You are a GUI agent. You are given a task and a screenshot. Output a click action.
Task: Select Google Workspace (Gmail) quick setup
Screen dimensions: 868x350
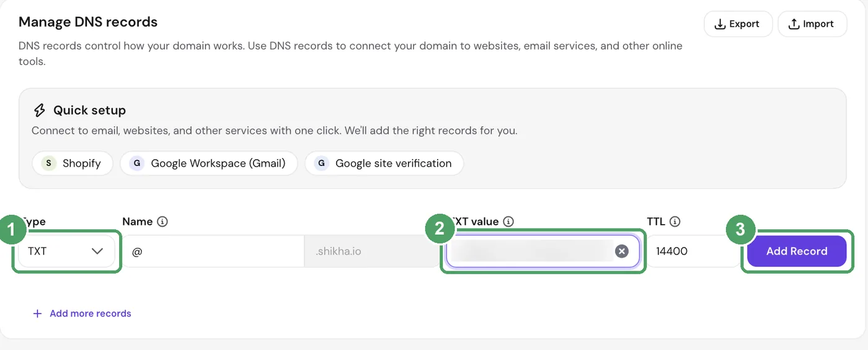pos(209,164)
